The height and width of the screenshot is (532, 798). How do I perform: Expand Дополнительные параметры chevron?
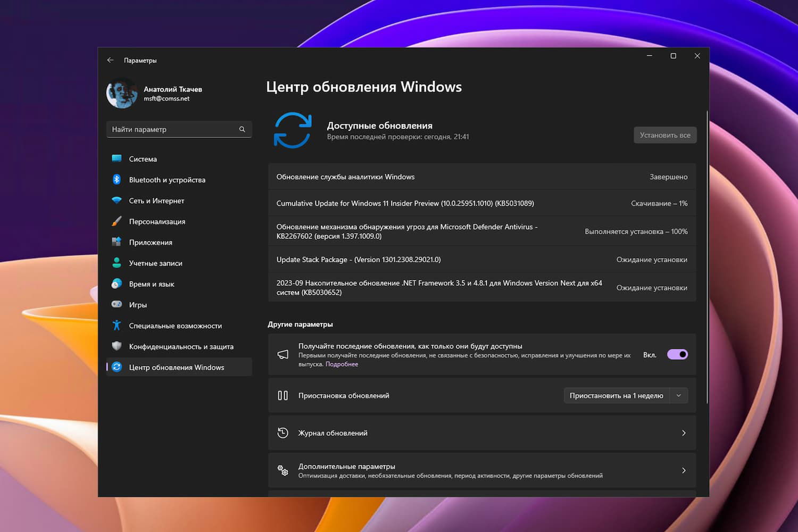(684, 470)
